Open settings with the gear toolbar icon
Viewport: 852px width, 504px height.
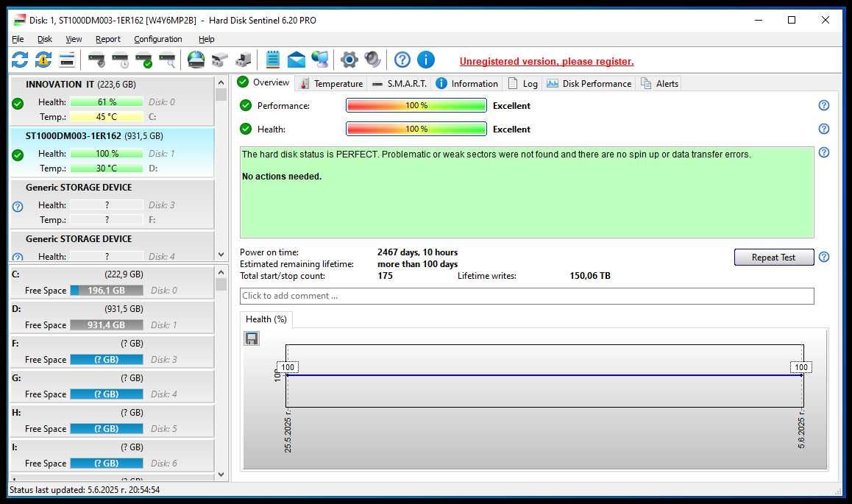[x=349, y=60]
